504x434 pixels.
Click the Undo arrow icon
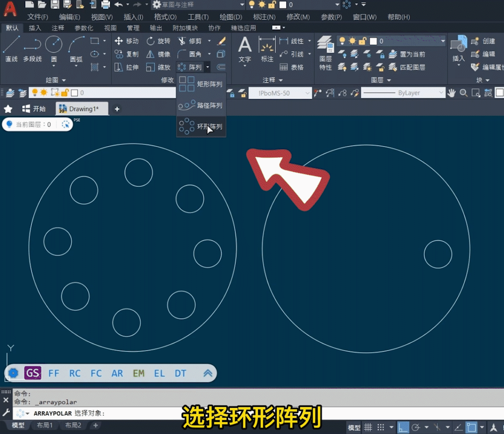[x=118, y=5]
